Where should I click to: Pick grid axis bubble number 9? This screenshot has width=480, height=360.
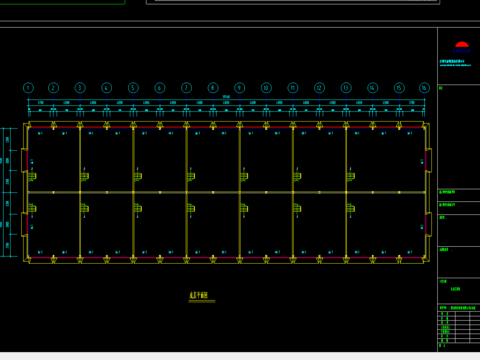click(x=239, y=88)
